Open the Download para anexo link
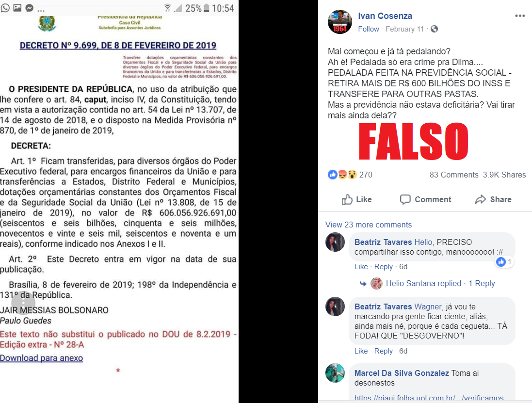The height and width of the screenshot is (403, 532). pyautogui.click(x=41, y=358)
